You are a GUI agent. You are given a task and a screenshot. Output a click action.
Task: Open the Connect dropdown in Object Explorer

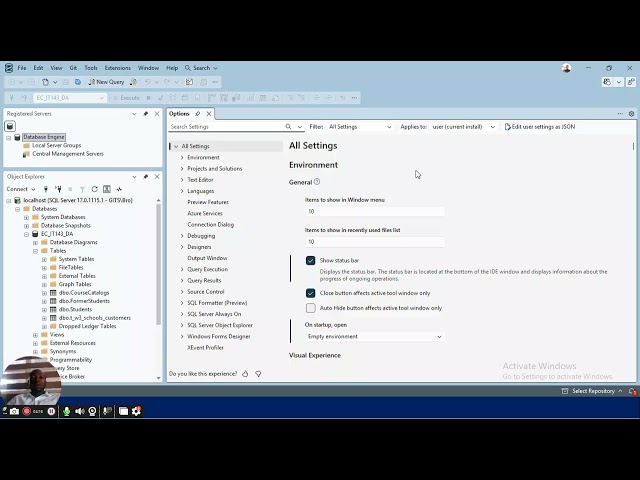21,189
